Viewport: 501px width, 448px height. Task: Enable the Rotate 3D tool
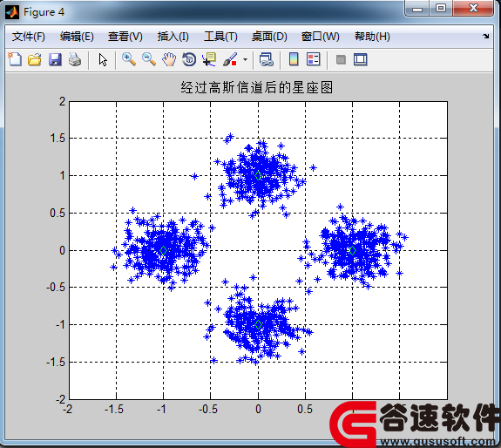point(189,59)
